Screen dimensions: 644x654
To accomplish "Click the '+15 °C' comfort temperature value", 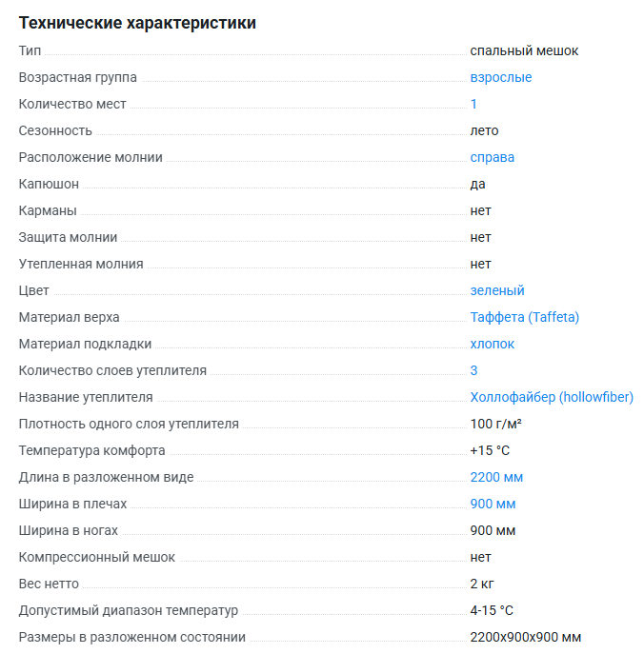I will pyautogui.click(x=490, y=450).
